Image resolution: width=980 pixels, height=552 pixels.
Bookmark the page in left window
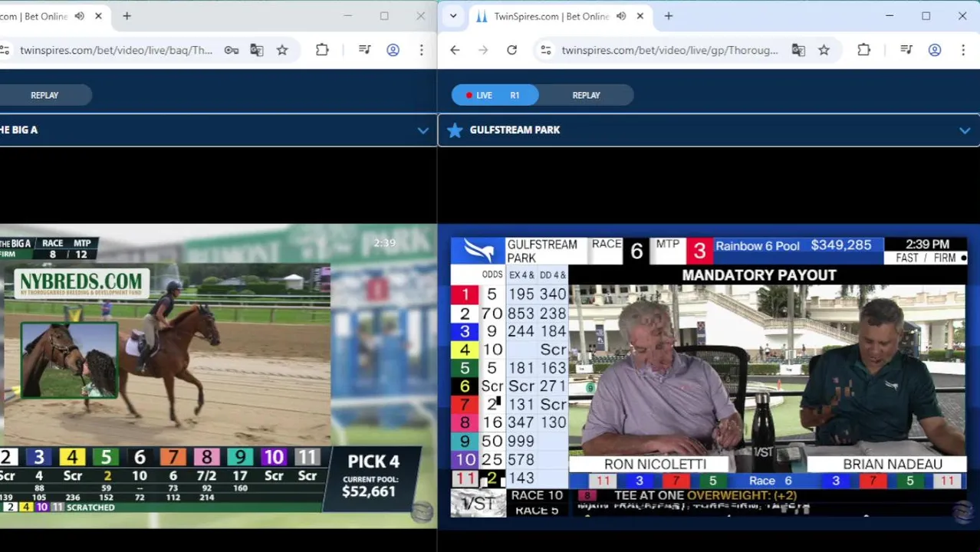pos(282,50)
